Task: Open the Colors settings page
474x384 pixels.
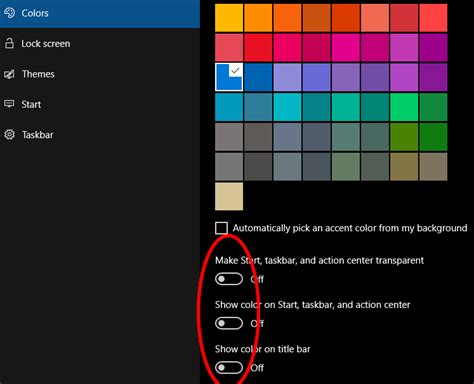Action: point(100,13)
